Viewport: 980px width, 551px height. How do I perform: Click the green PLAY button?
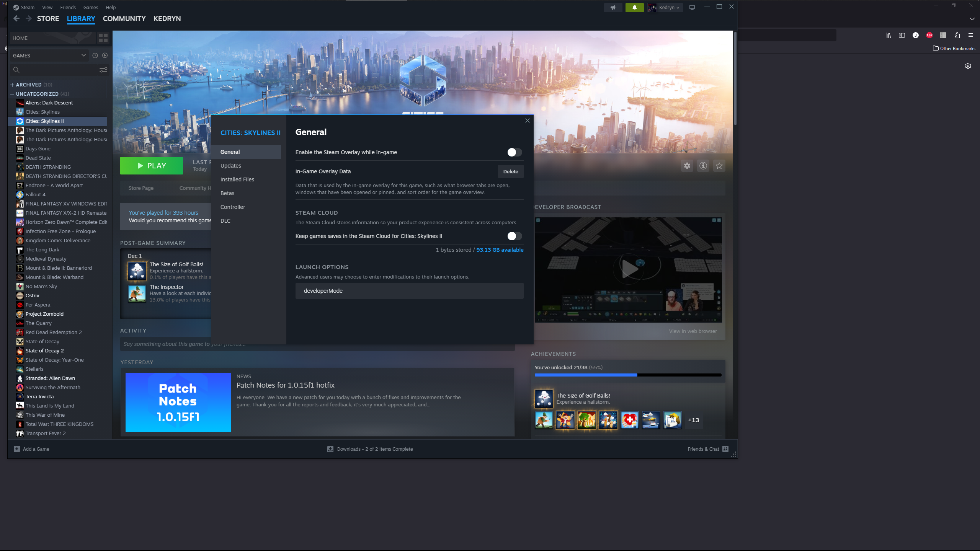point(152,166)
